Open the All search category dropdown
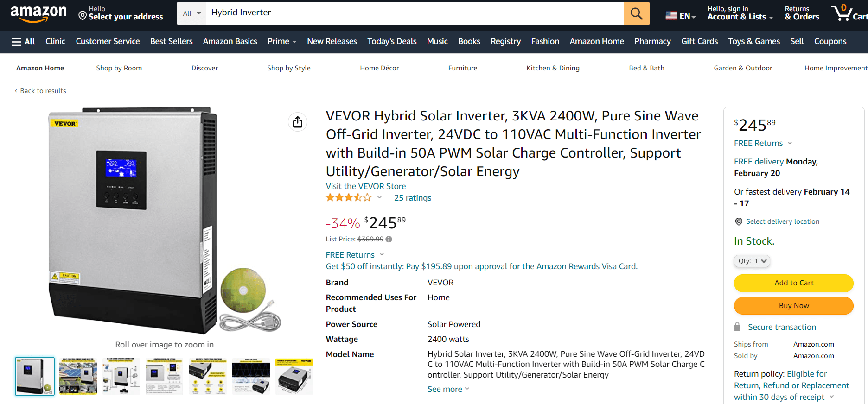This screenshot has height=404, width=868. (191, 13)
